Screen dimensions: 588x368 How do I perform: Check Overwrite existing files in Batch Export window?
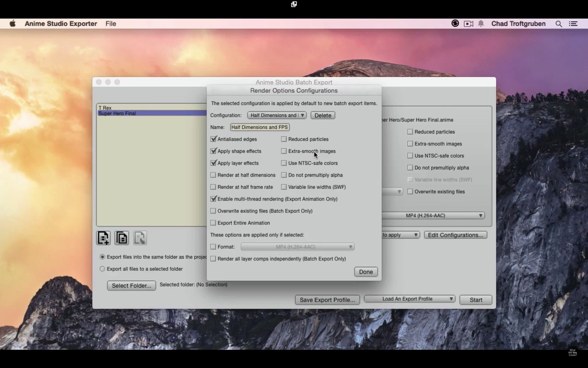[410, 192]
